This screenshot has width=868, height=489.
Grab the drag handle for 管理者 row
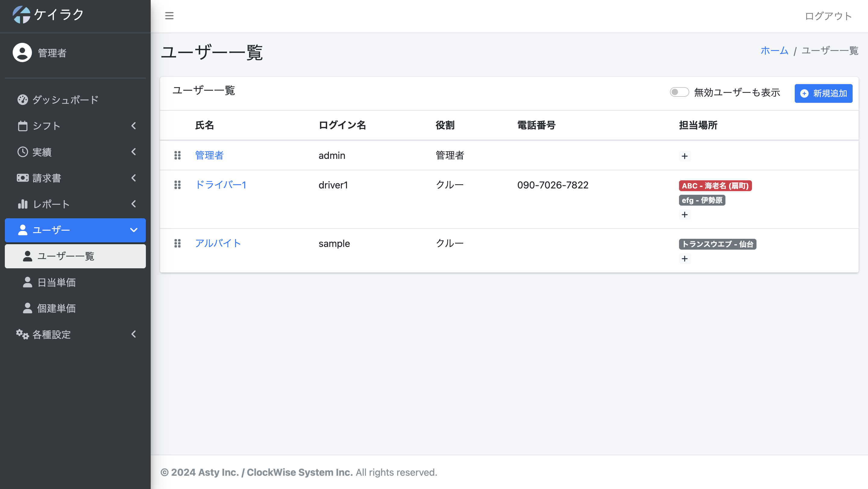click(x=177, y=155)
